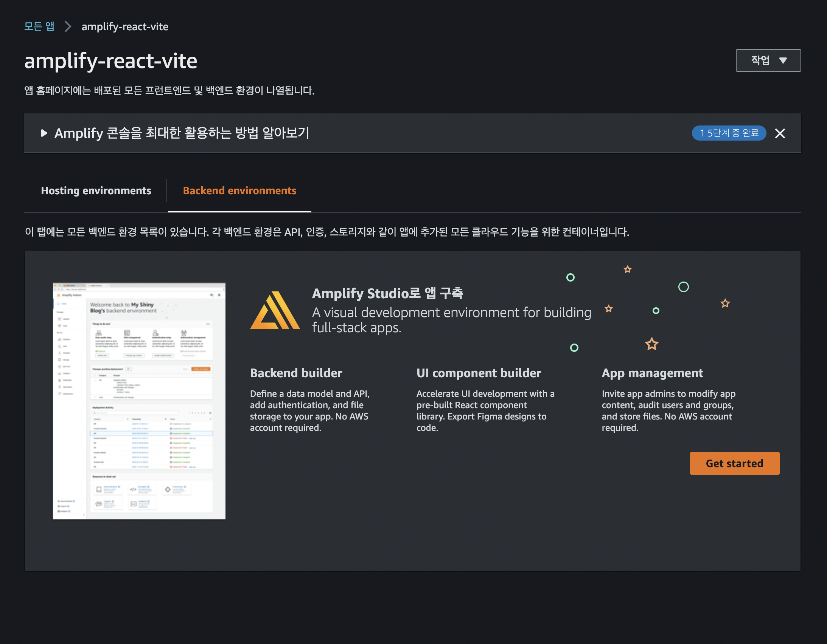Click the Amplify logo icon

click(x=275, y=310)
